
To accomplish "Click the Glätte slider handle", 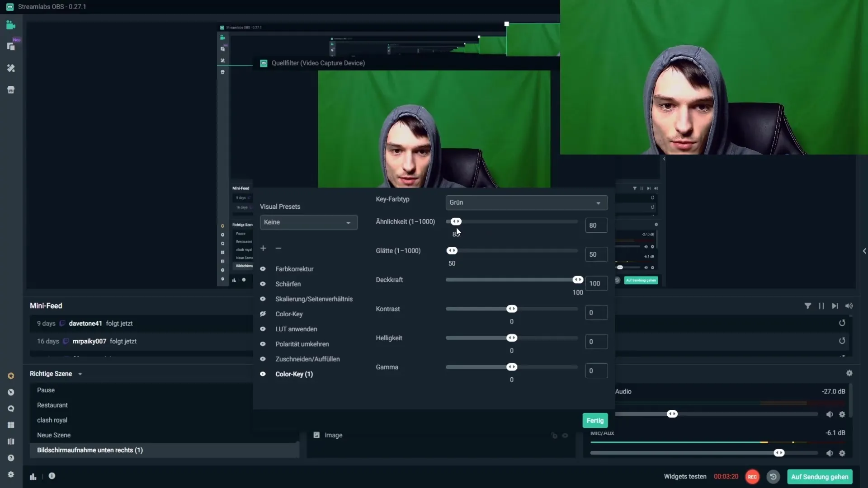I will coord(452,250).
